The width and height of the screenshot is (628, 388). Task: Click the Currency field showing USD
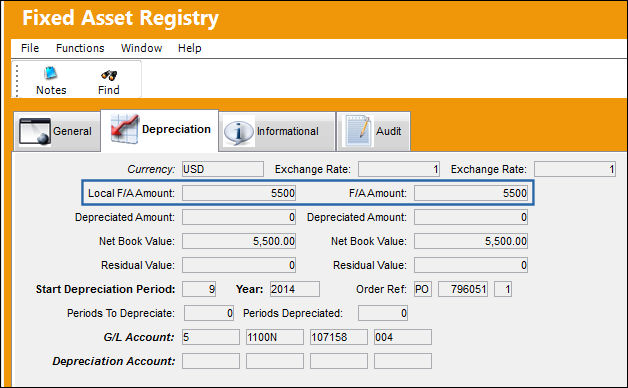223,169
